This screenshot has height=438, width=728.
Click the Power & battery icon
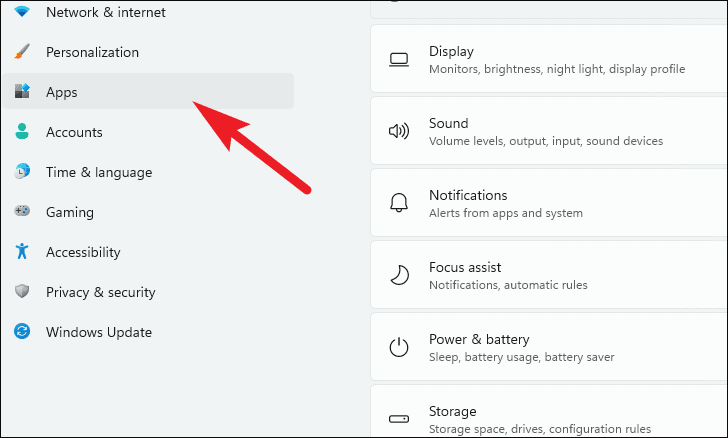tap(399, 347)
